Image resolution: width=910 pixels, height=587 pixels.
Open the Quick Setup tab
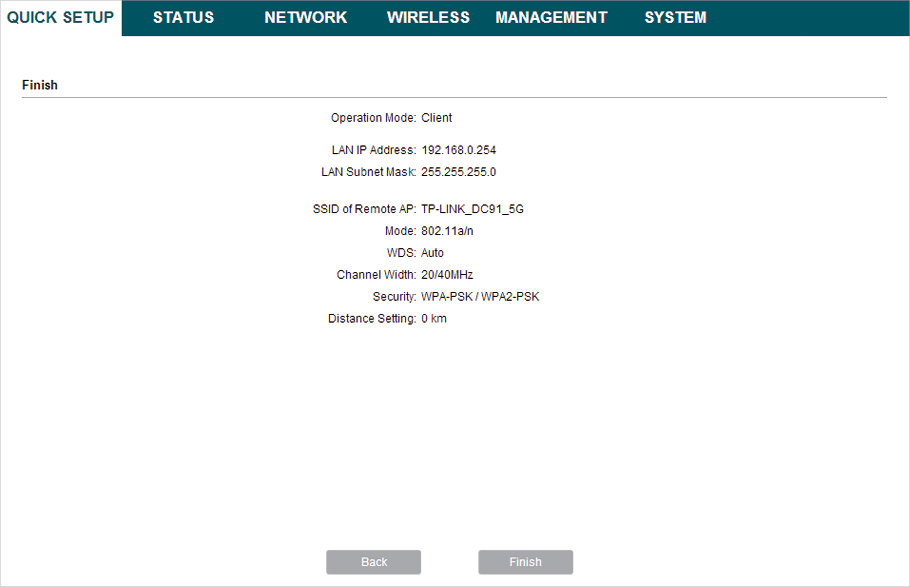coord(60,18)
